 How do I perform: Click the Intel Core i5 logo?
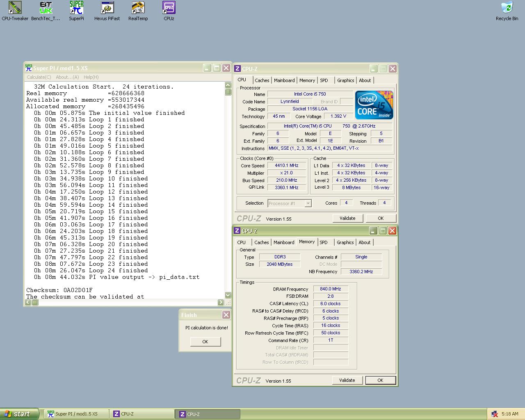tap(374, 105)
